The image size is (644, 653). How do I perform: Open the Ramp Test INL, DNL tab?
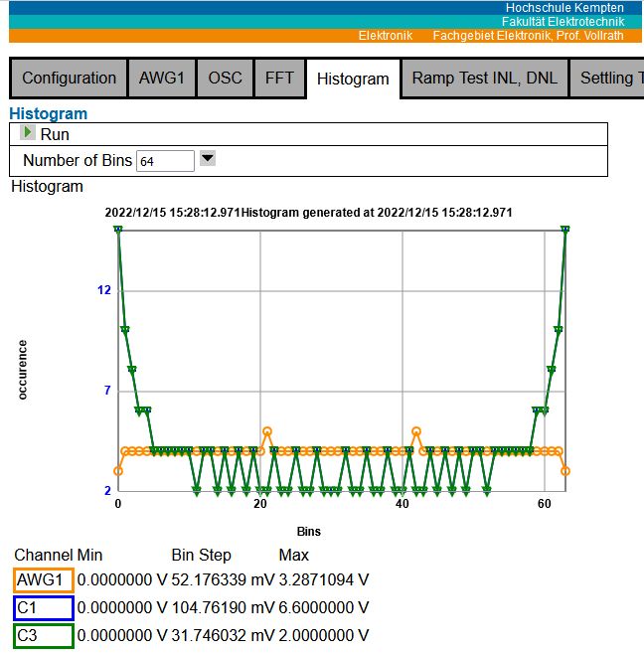click(x=484, y=78)
